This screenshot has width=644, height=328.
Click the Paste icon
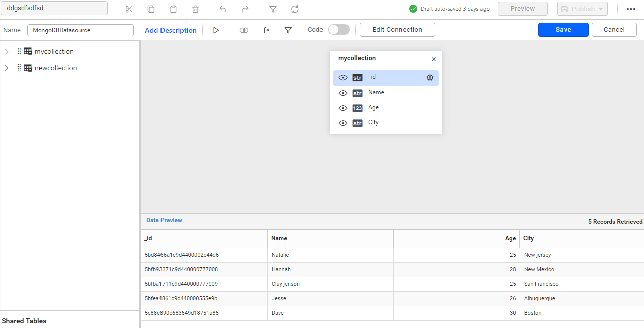click(x=173, y=9)
